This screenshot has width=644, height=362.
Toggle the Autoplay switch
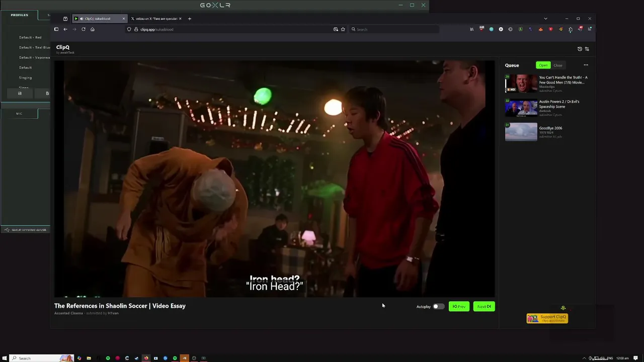tap(438, 306)
